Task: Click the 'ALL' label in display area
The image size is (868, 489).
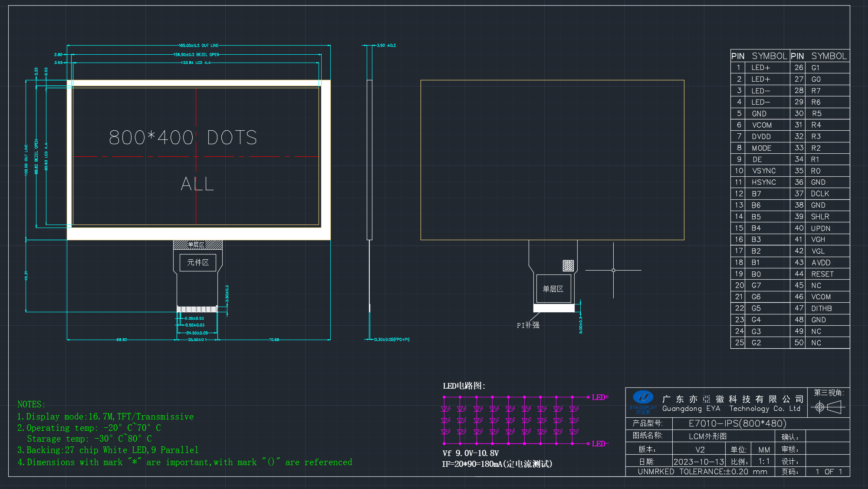Action: point(197,183)
